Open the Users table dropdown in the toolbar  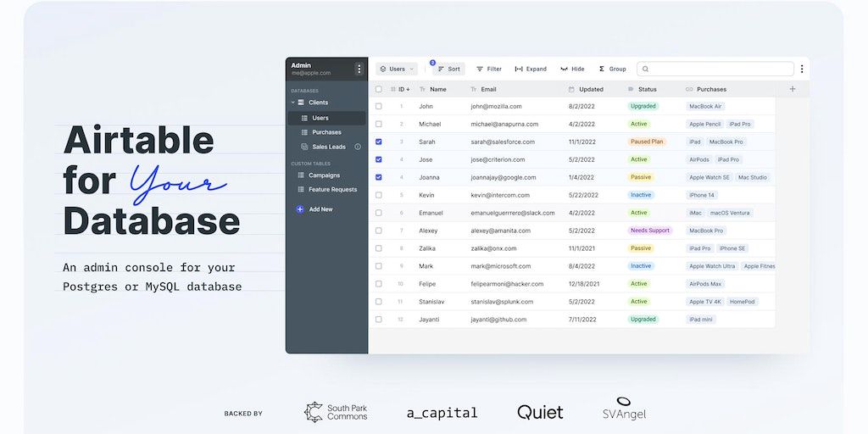click(397, 70)
